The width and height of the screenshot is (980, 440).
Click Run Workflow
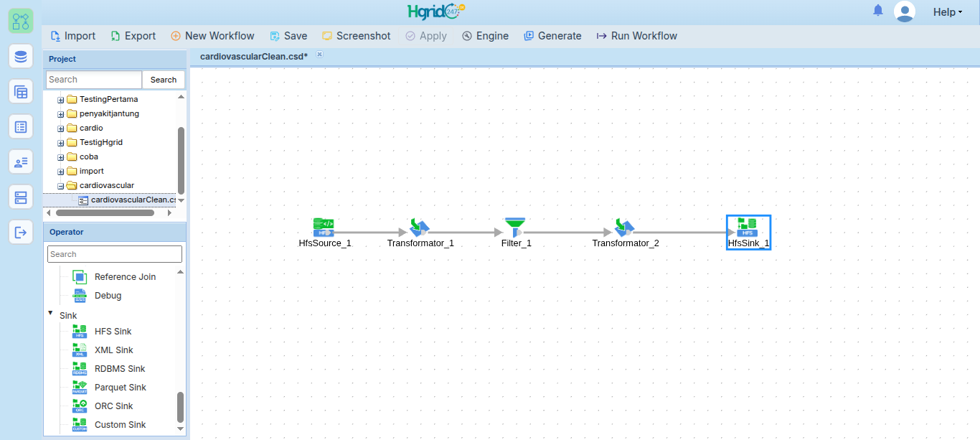pyautogui.click(x=637, y=36)
